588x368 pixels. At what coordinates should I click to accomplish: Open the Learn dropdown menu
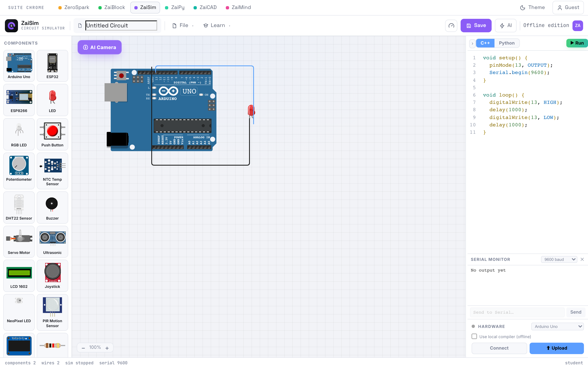click(216, 26)
